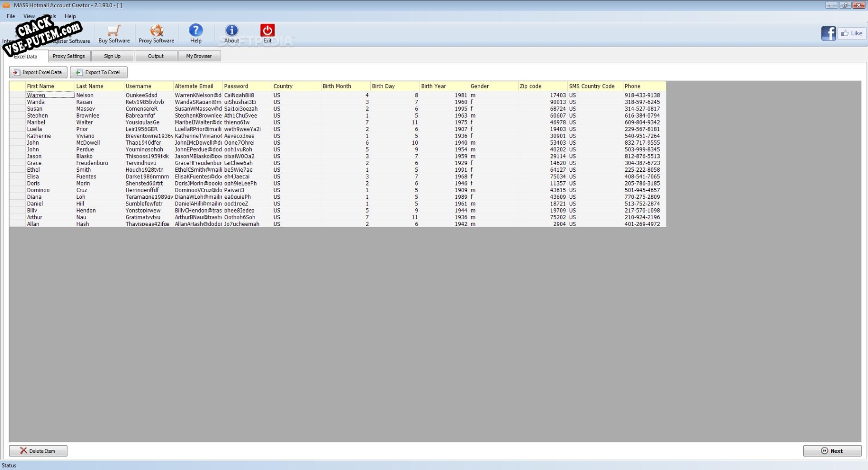Screen dimensions: 868x470
Task: Select the first name cell 'Katherine'
Action: [50, 136]
